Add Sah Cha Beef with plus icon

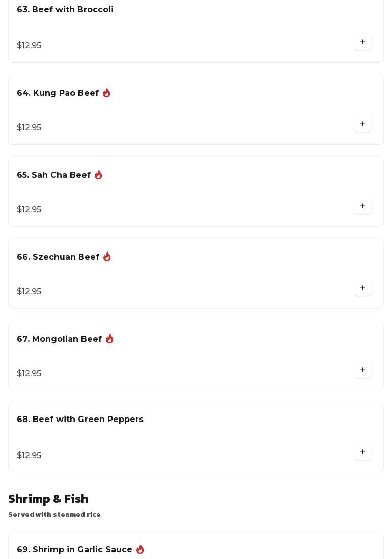(x=362, y=206)
